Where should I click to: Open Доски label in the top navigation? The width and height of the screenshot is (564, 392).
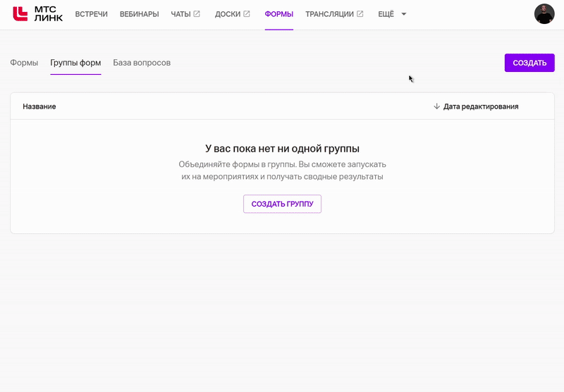point(227,14)
